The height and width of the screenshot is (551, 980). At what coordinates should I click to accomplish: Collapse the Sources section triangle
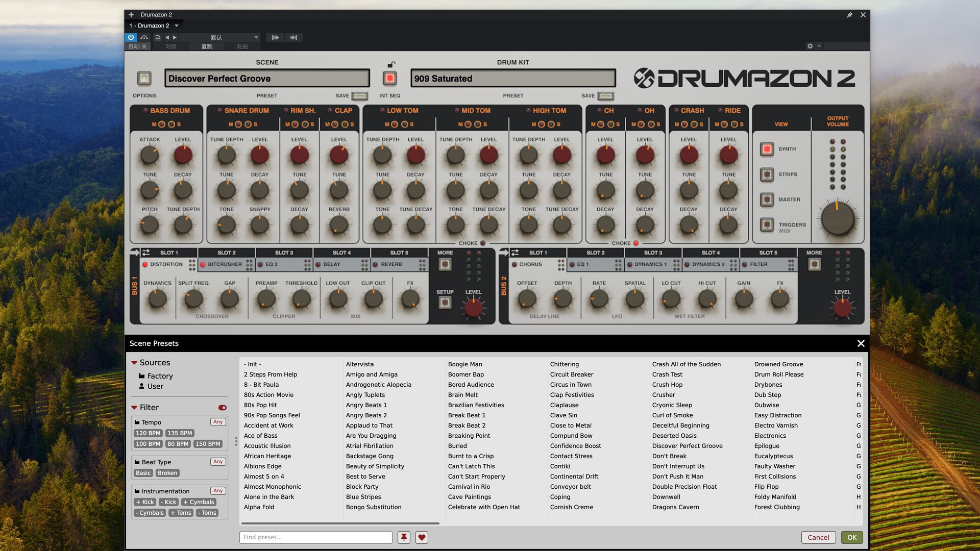click(x=134, y=363)
